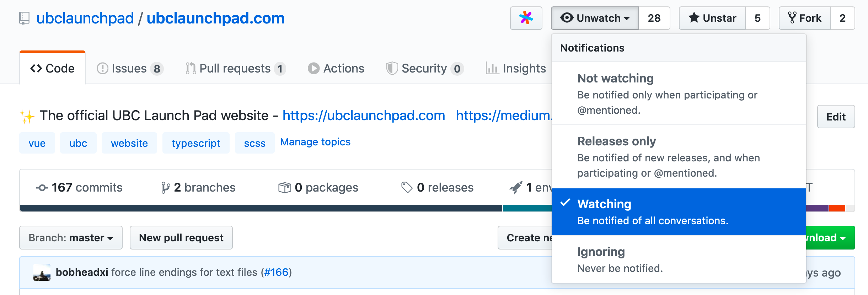This screenshot has width=868, height=295.
Task: Edit the repository description
Action: pyautogui.click(x=836, y=117)
